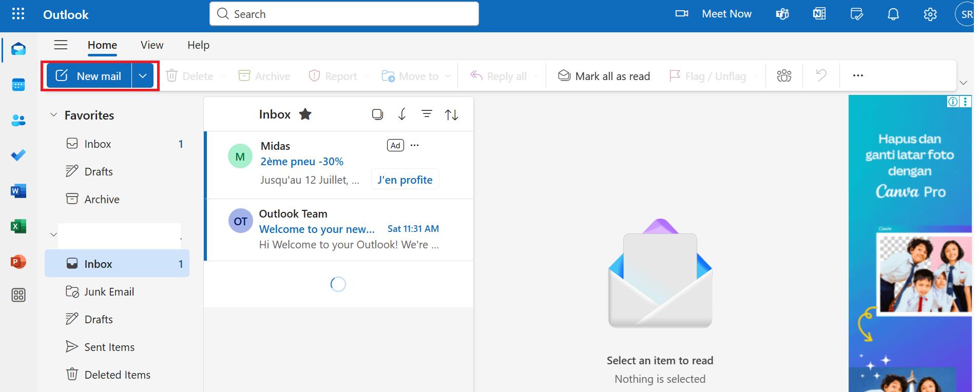Screen dimensions: 980x392
Task: Launch Excel from the left sidebar
Action: pyautogui.click(x=18, y=226)
